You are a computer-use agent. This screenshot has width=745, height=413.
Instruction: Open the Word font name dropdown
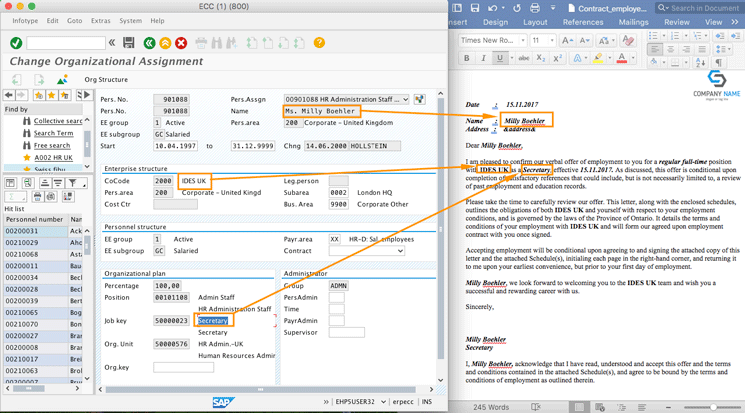523,40
